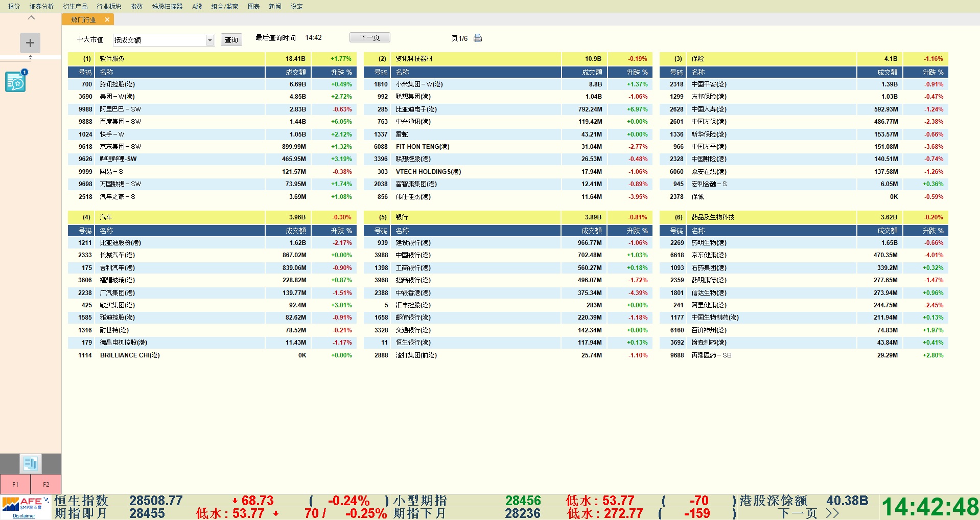The image size is (980, 520).
Task: Open the 设定 menu
Action: pos(296,6)
